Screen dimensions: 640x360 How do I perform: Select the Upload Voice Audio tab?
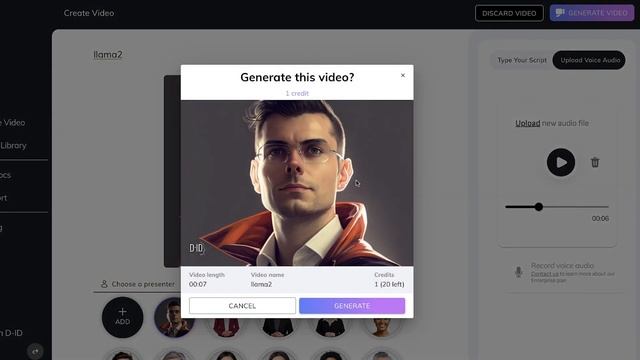pyautogui.click(x=589, y=60)
